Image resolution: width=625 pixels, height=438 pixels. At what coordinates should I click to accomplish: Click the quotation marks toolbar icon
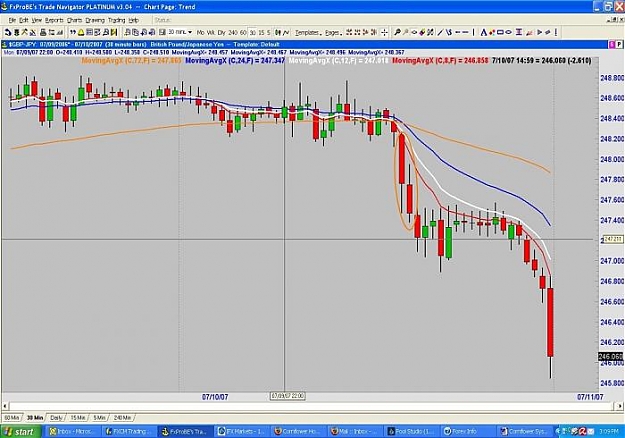[x=73, y=32]
